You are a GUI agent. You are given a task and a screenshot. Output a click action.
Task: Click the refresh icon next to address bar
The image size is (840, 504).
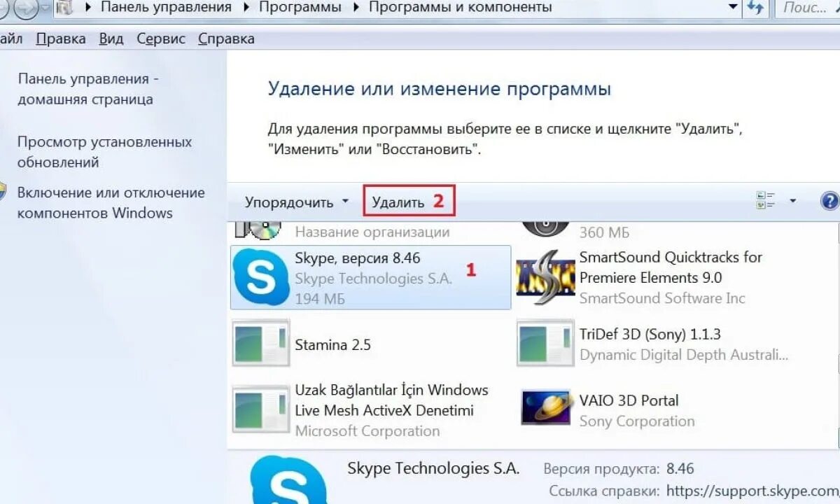pos(755,8)
